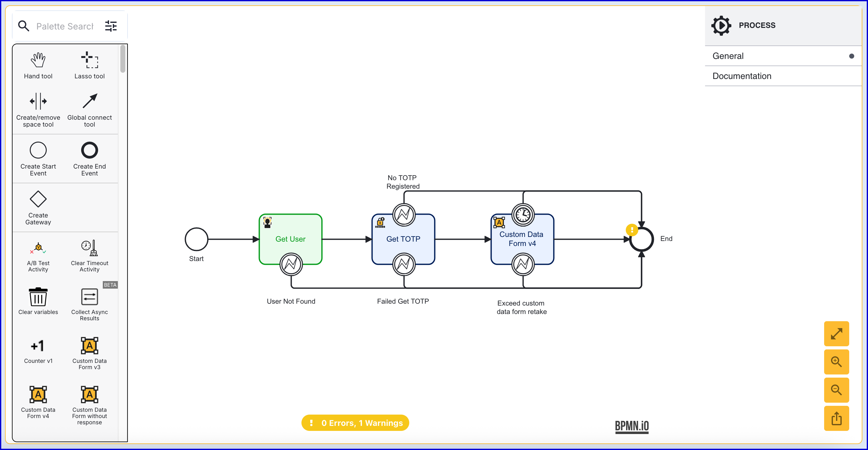Click in the Palette Search field
This screenshot has width=868, height=450.
65,26
